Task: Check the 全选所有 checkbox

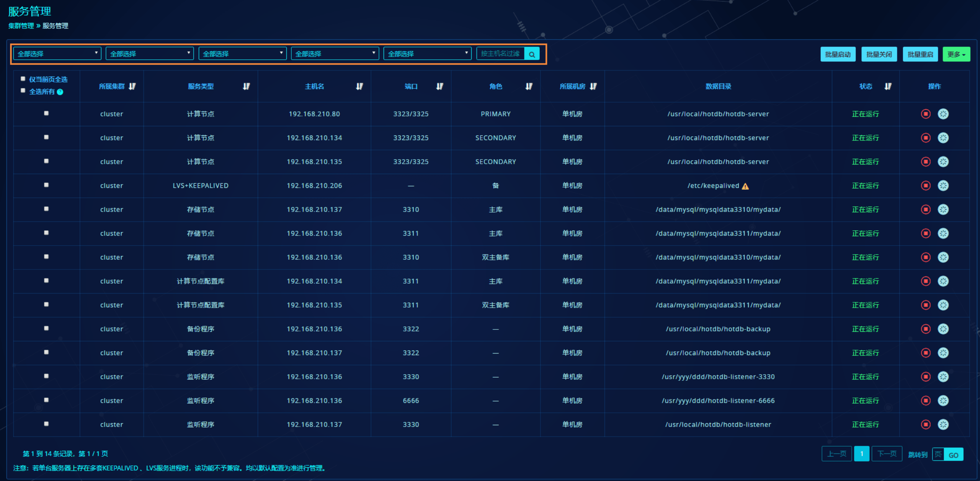Action: pyautogui.click(x=23, y=91)
